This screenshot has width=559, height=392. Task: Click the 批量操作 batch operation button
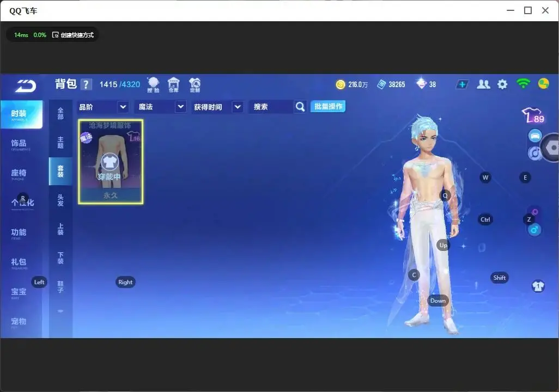tap(328, 107)
